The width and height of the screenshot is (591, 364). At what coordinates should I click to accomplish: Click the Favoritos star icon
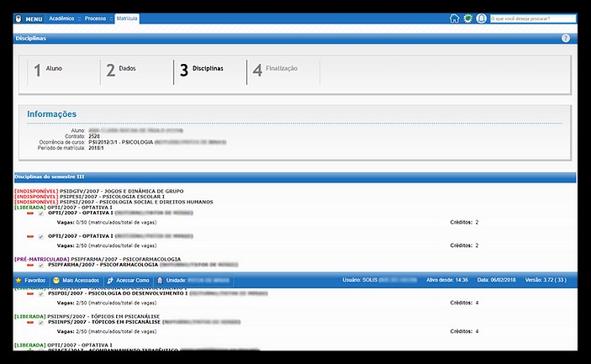tap(18, 279)
